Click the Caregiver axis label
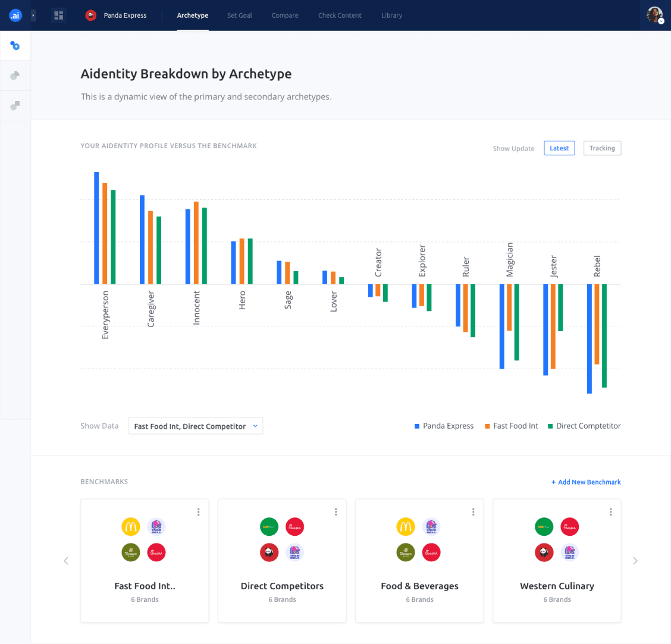Viewport: 671px width, 644px height. tap(150, 309)
